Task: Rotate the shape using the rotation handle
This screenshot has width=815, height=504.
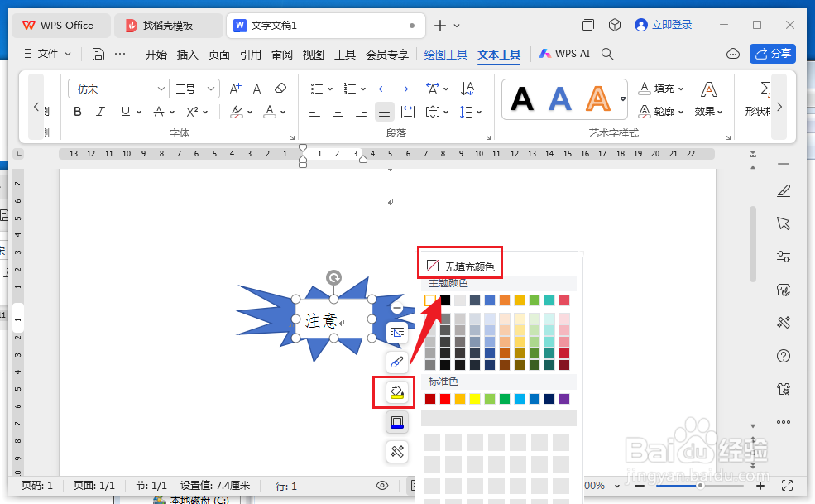Action: coord(333,277)
